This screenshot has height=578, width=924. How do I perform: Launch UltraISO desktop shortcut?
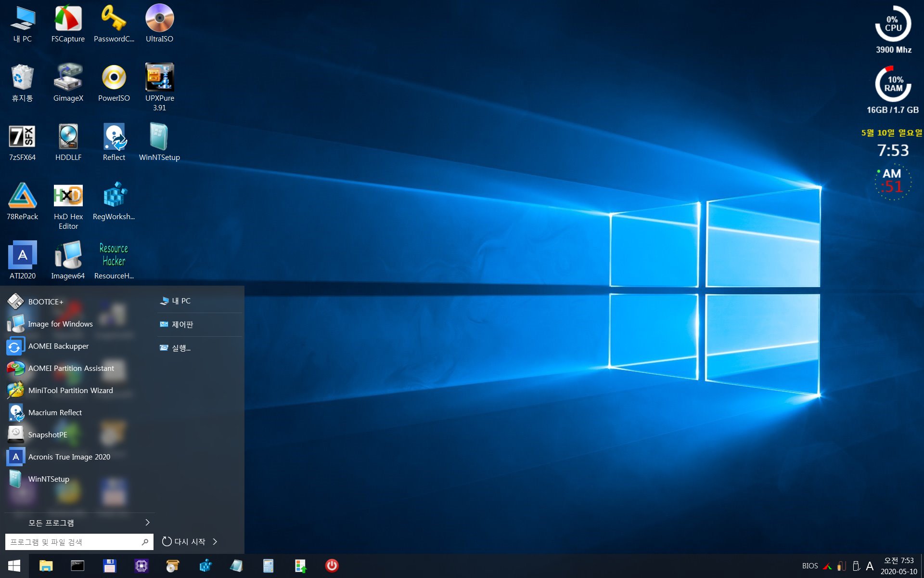pyautogui.click(x=159, y=24)
